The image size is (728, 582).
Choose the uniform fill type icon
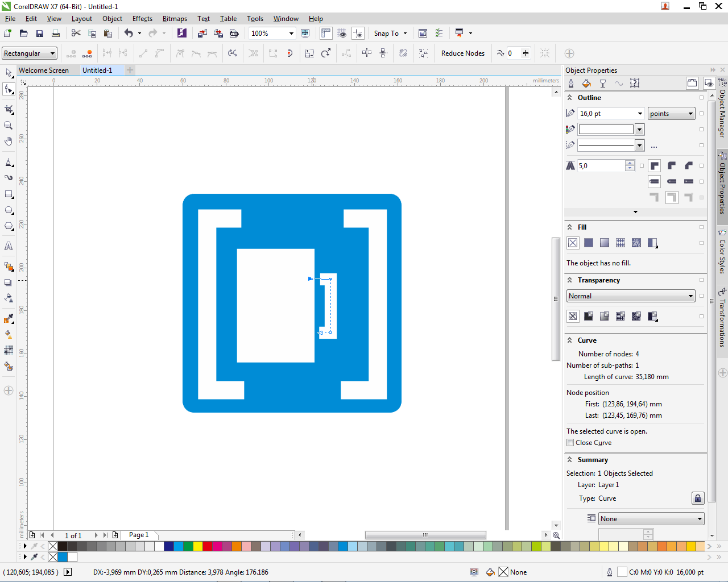589,243
